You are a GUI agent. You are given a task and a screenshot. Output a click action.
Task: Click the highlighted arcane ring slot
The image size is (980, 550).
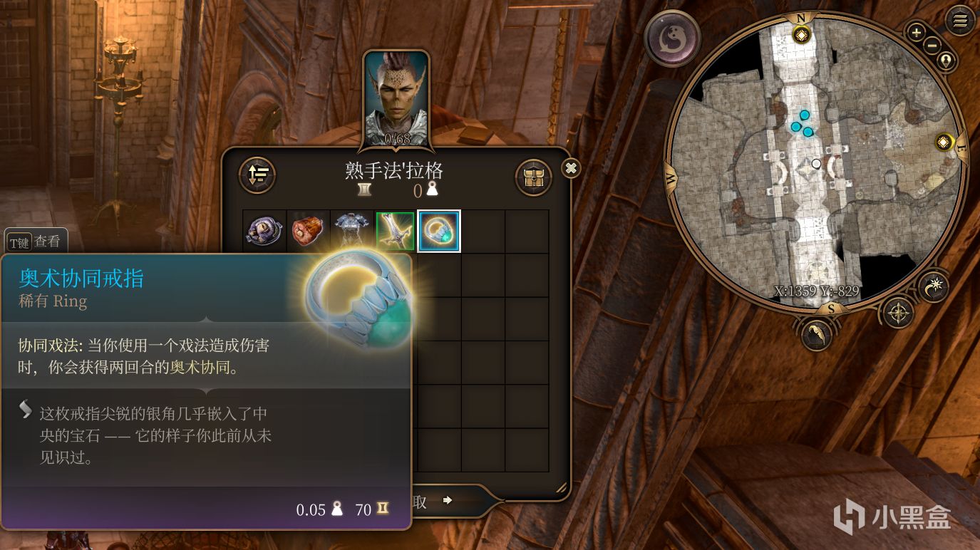click(x=439, y=231)
